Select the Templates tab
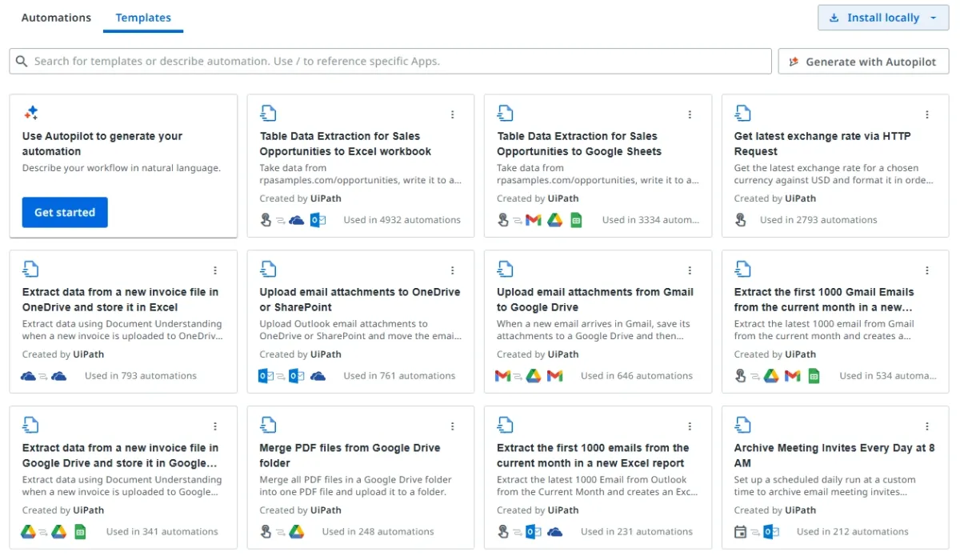 click(143, 18)
